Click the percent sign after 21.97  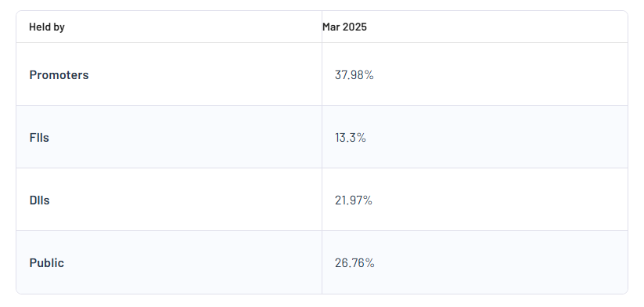coord(368,200)
